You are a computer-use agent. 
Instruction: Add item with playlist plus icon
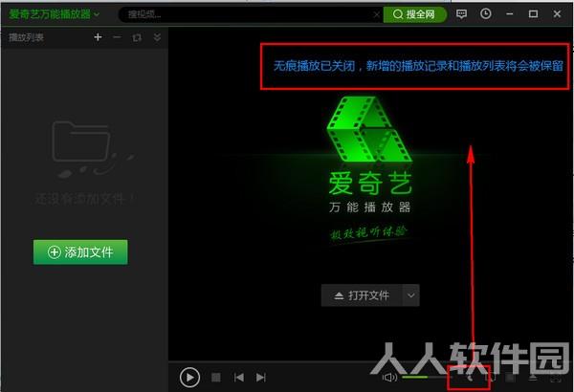98,37
